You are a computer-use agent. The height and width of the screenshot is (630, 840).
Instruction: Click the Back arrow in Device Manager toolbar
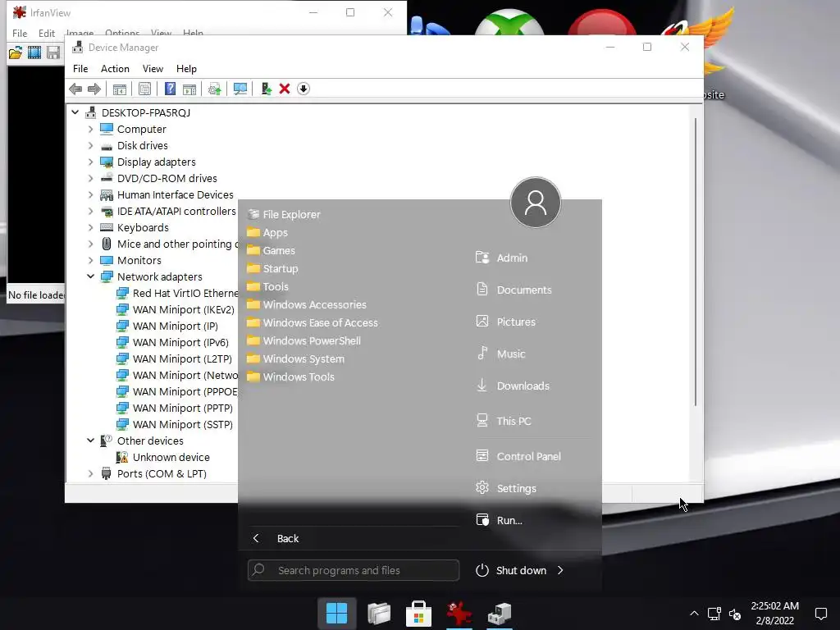coord(75,89)
